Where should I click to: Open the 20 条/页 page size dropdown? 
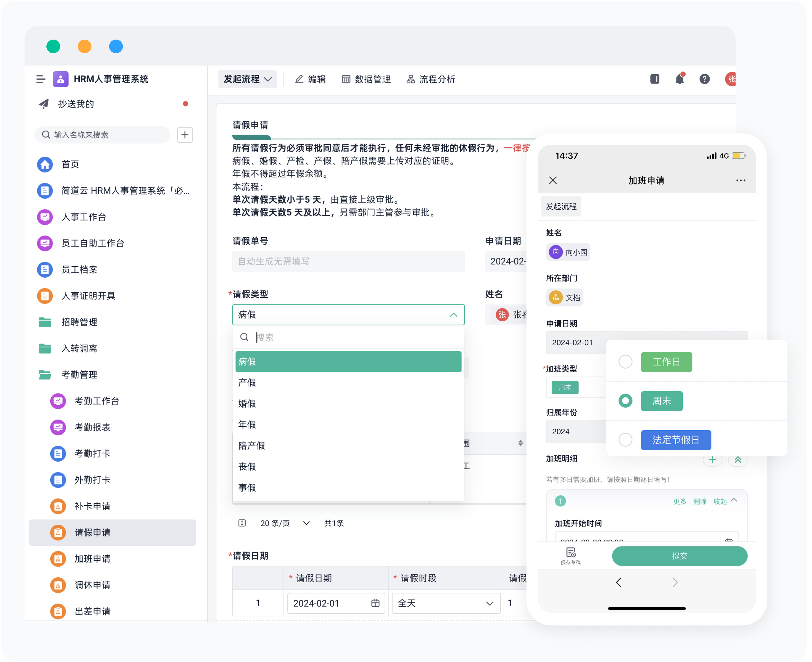pos(285,523)
